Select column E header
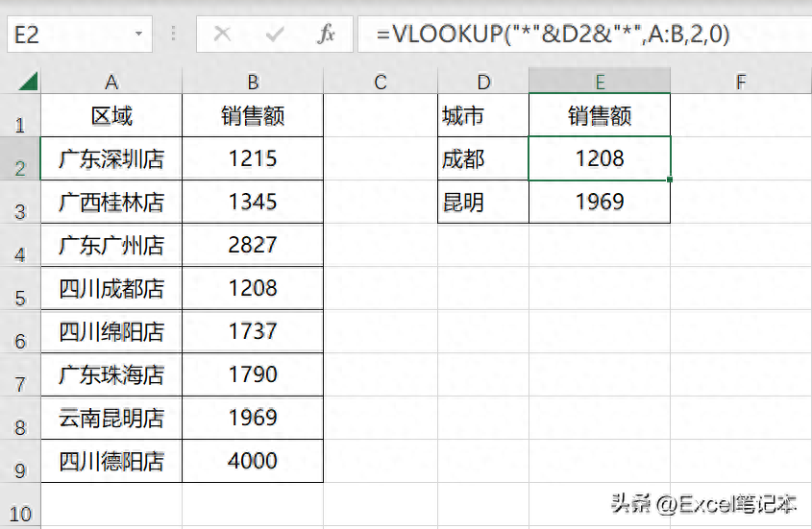This screenshot has height=529, width=812. [x=600, y=82]
